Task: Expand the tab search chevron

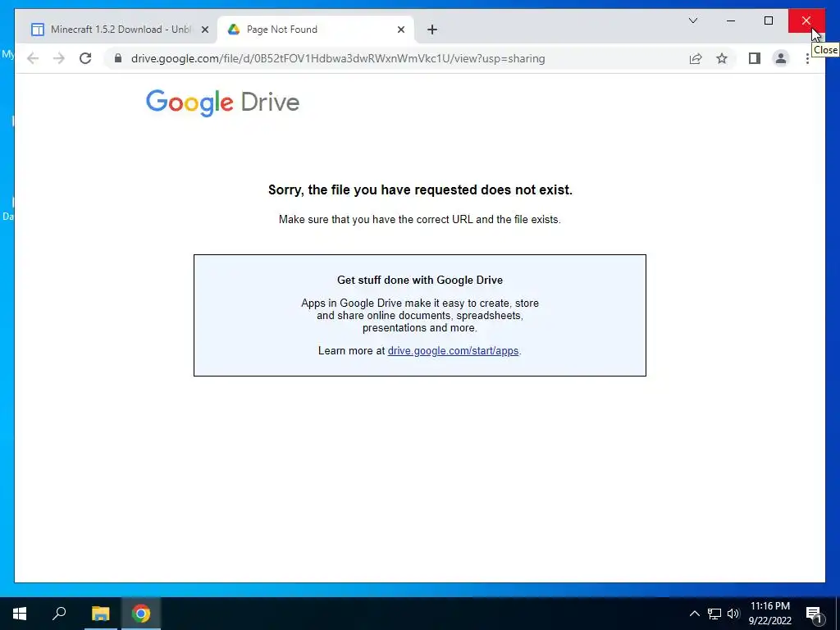Action: pyautogui.click(x=692, y=21)
